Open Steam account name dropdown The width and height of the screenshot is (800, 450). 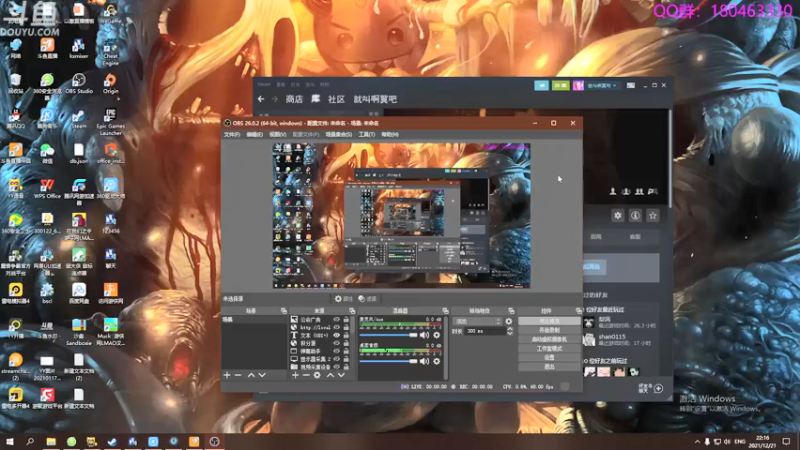[x=602, y=86]
